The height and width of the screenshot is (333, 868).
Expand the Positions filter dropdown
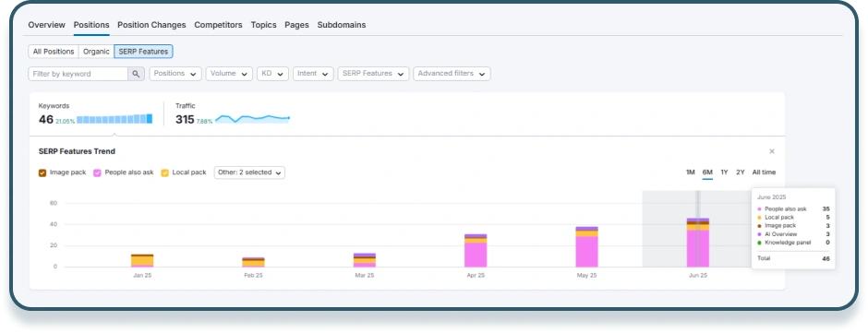pos(175,74)
